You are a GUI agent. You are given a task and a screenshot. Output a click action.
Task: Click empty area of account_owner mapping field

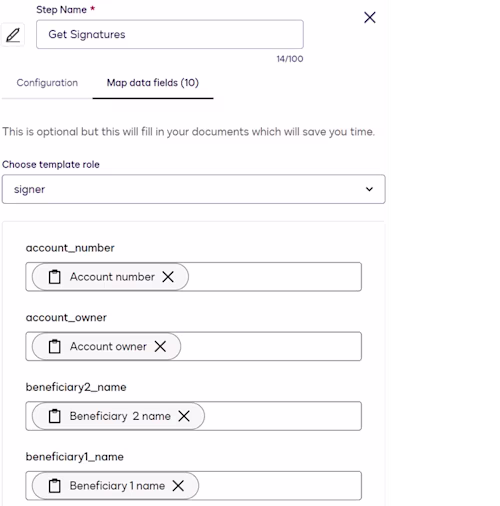pyautogui.click(x=271, y=346)
